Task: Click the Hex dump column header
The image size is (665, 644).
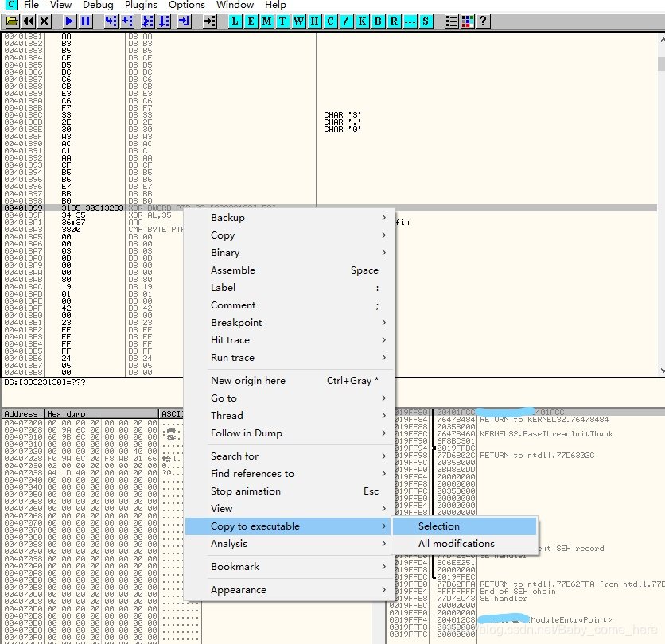Action: [101, 413]
